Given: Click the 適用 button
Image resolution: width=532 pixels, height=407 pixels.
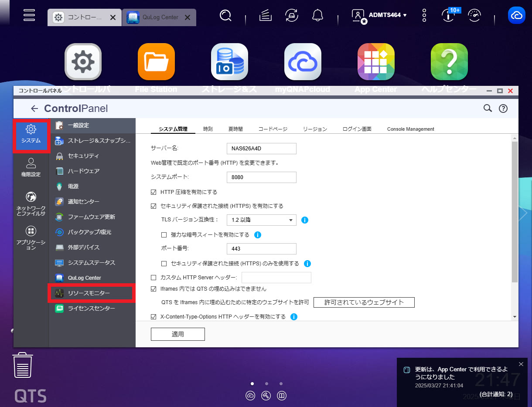Looking at the screenshot, I should click(178, 334).
